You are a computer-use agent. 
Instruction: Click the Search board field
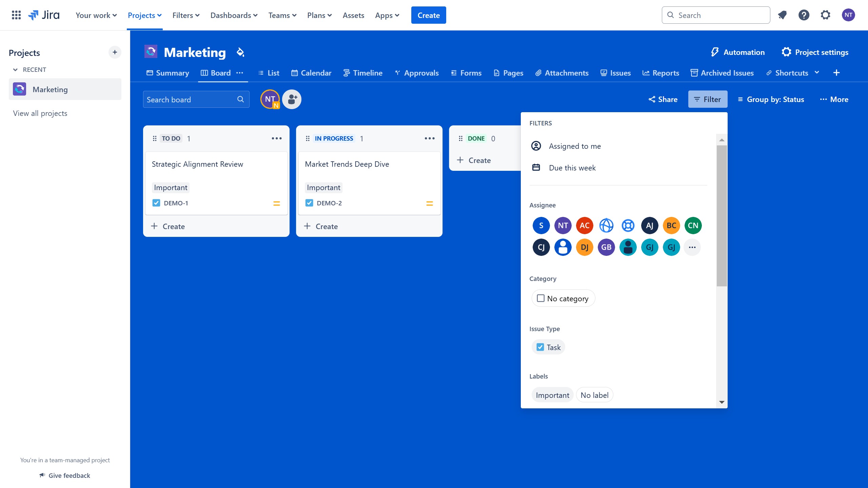point(190,99)
